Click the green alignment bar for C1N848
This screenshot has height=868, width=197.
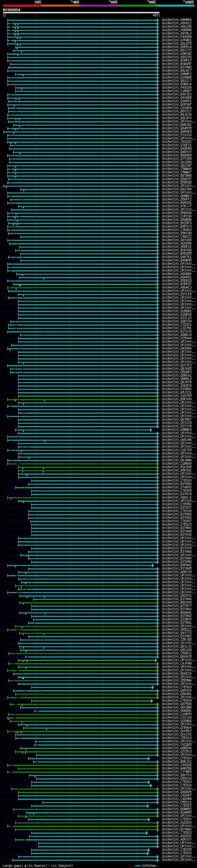83,464
